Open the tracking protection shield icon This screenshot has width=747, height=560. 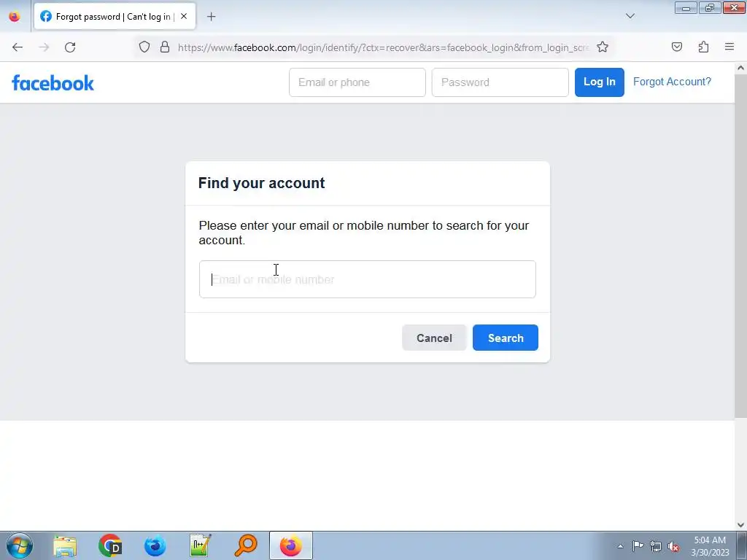[x=144, y=47]
